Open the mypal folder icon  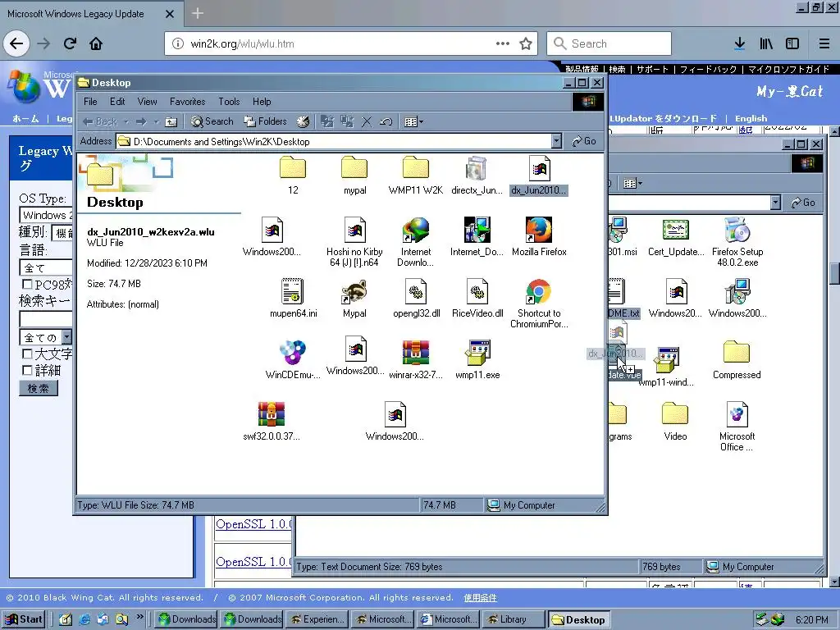(354, 167)
